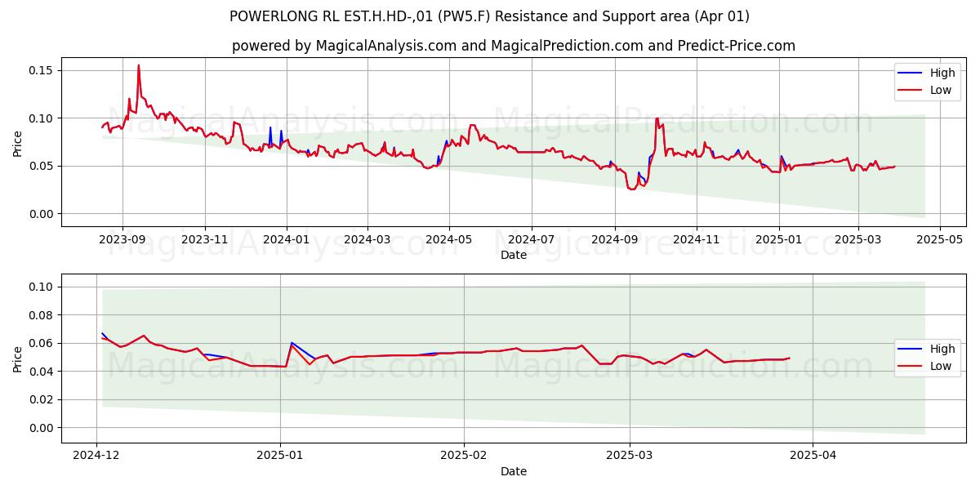The image size is (980, 490).
Task: Click the 'powered by MagicalAnalysis.com' subtitle
Action: pos(514,46)
